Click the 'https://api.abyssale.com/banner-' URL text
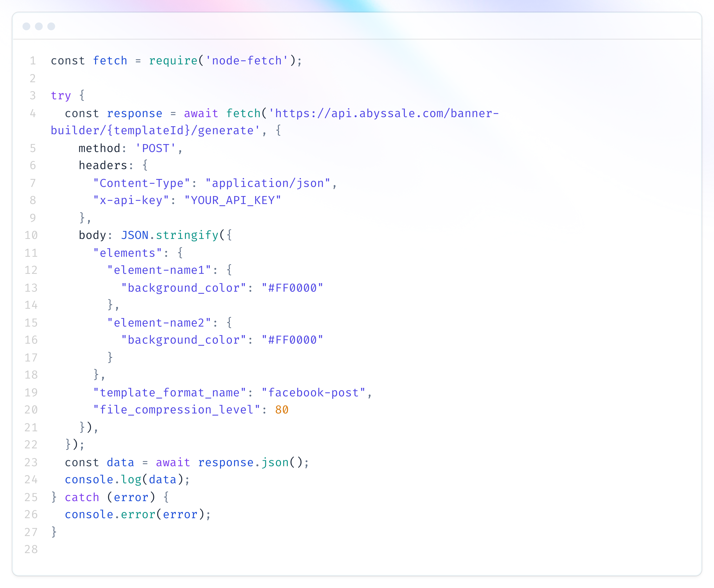The width and height of the screenshot is (714, 588). (x=384, y=113)
